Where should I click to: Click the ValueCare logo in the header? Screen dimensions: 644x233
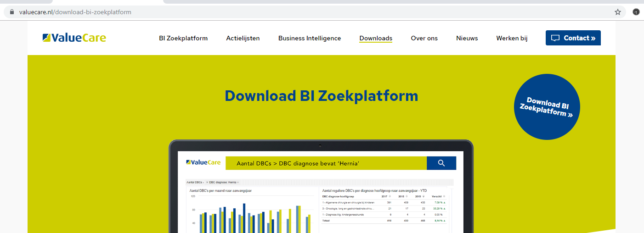tap(74, 38)
